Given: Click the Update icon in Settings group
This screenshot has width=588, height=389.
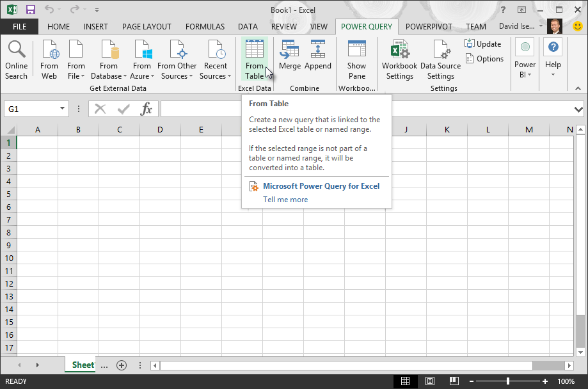Looking at the screenshot, I should point(470,44).
